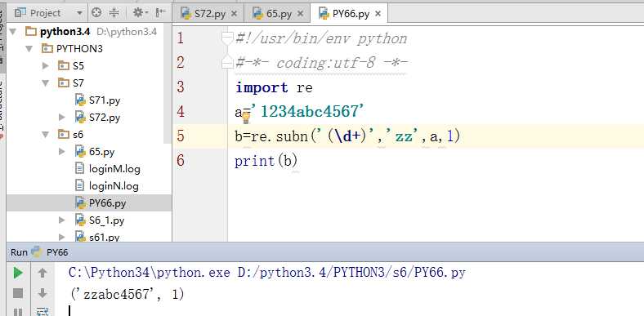
Task: Click line number 3 in the gutter
Action: click(x=181, y=87)
